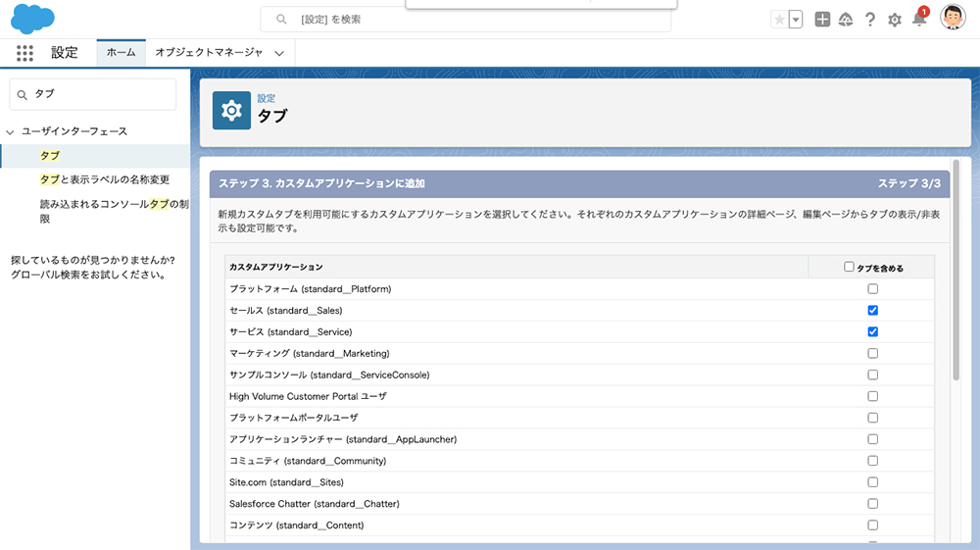Click the quick find field containing タブ

[x=92, y=94]
